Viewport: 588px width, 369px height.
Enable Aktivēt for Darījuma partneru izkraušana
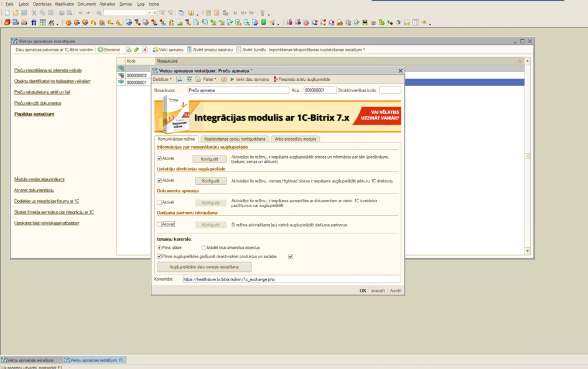click(159, 224)
